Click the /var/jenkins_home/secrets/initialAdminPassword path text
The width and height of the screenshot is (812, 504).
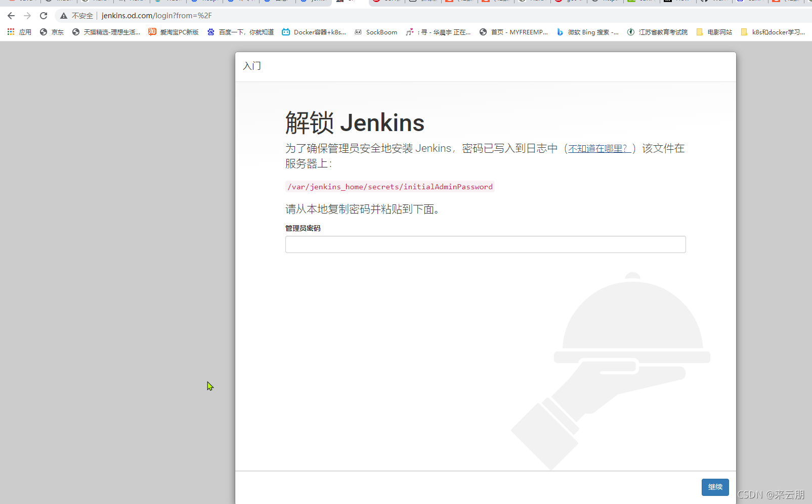point(390,187)
